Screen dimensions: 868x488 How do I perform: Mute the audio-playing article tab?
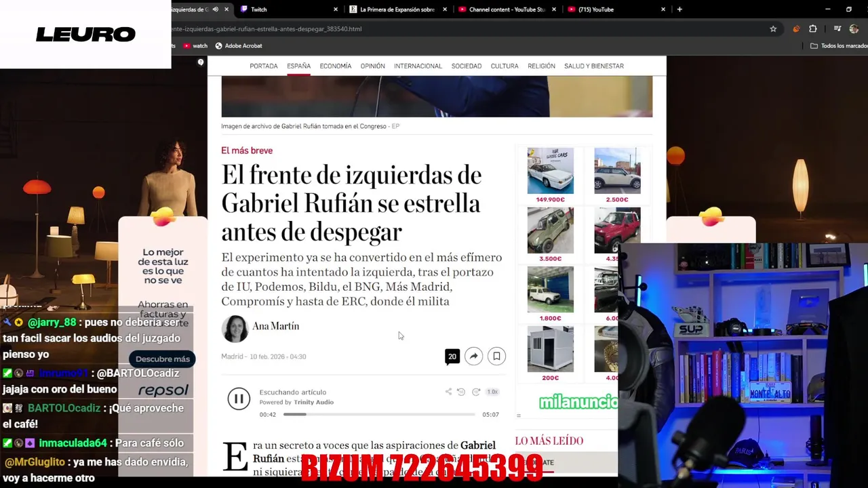[x=215, y=9]
